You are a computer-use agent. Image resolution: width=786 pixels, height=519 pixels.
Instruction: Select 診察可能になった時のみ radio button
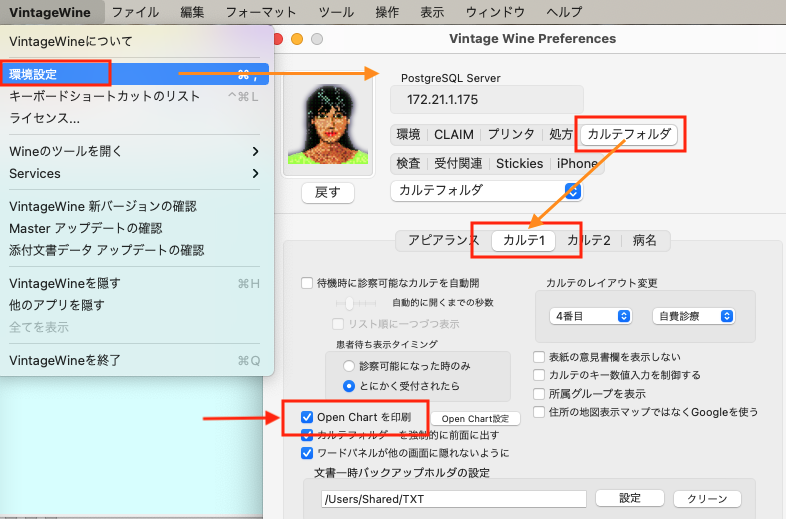[349, 366]
